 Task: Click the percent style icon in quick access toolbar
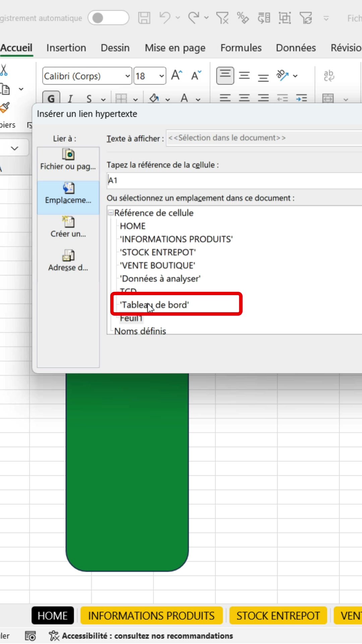[x=243, y=18]
